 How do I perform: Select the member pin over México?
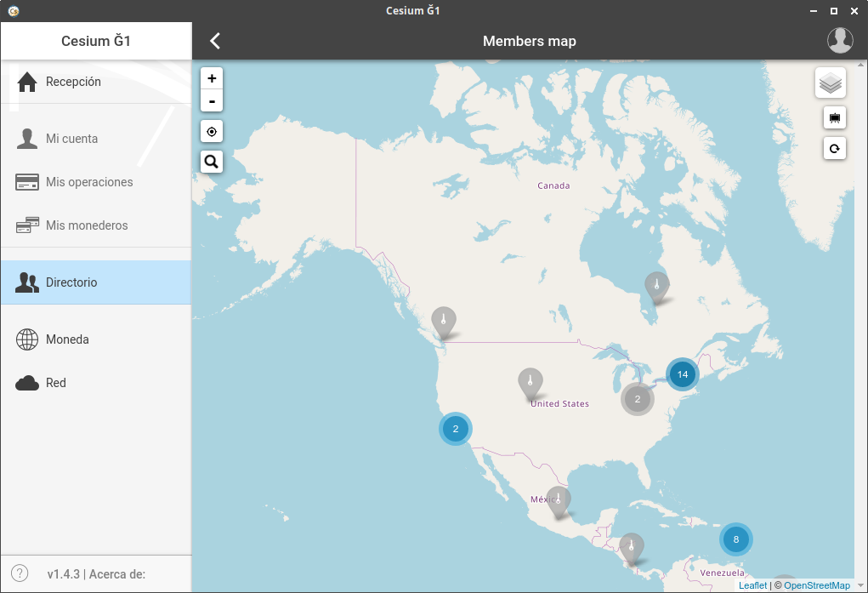pos(559,502)
